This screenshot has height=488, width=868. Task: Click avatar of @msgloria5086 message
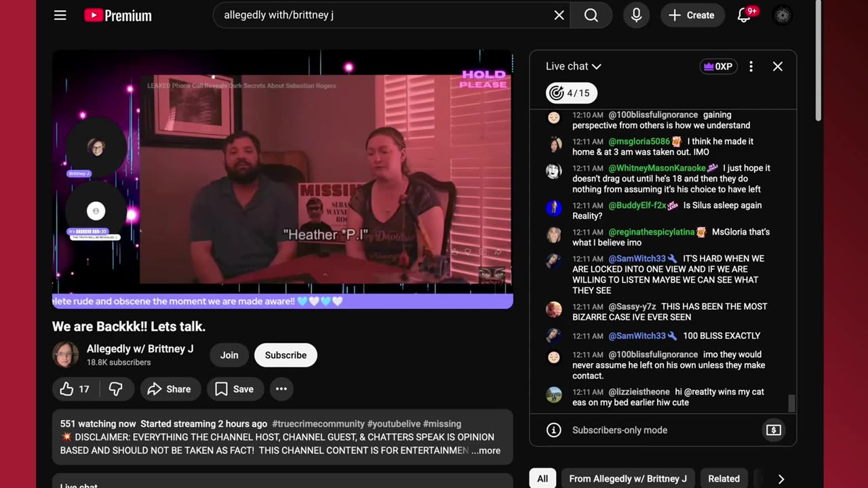[x=554, y=144]
